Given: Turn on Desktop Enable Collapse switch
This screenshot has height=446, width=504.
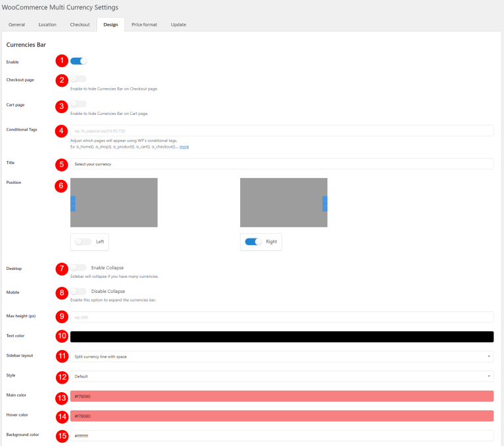Looking at the screenshot, I should point(78,267).
